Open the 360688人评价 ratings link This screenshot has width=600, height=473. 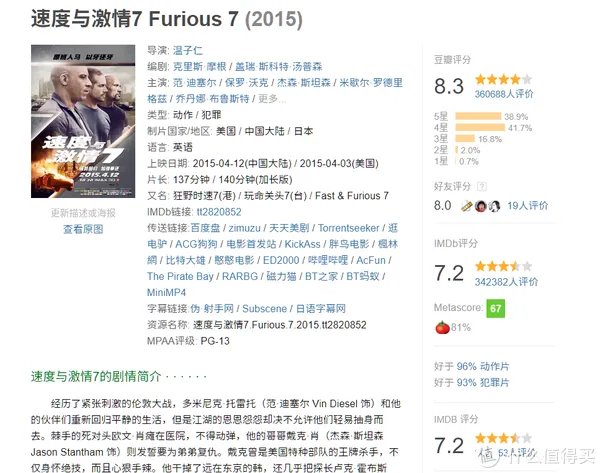coord(504,93)
